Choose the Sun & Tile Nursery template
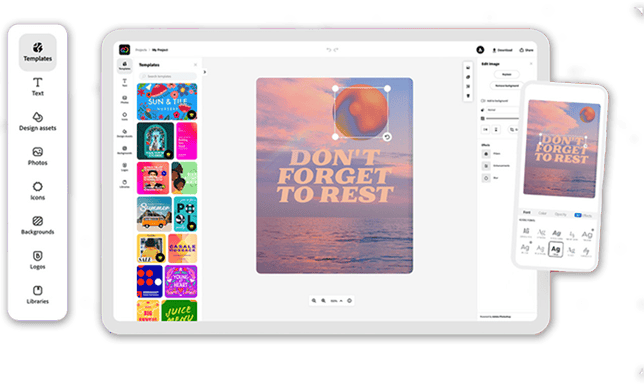Screen dimensions: 644x384 167,101
